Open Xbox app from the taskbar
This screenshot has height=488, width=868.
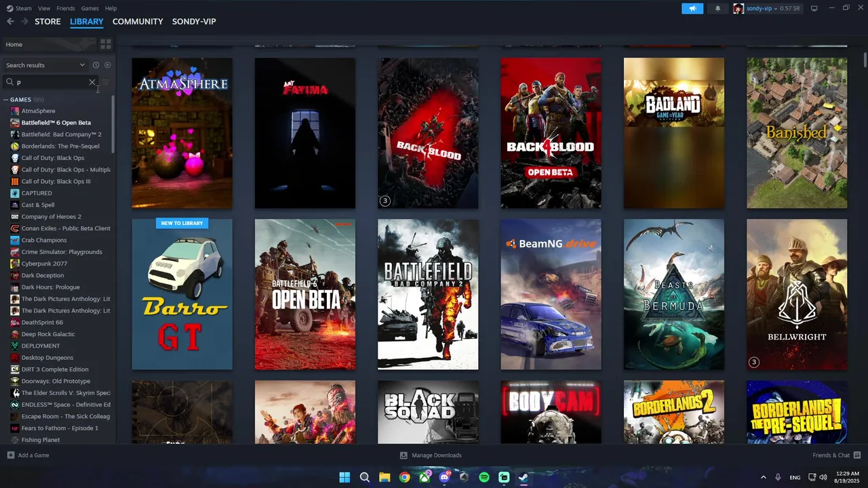[x=425, y=477]
